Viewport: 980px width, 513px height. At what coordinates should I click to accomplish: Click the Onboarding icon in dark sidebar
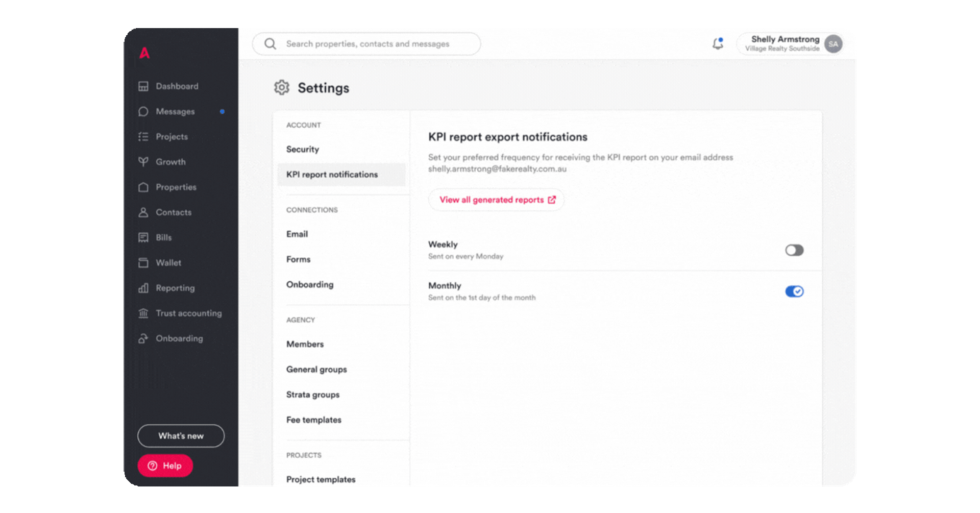click(143, 338)
